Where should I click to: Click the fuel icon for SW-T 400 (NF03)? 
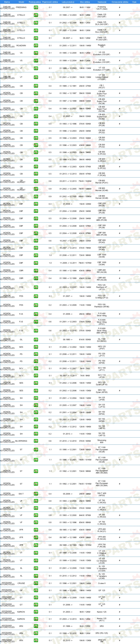click(x=36, y=494)
